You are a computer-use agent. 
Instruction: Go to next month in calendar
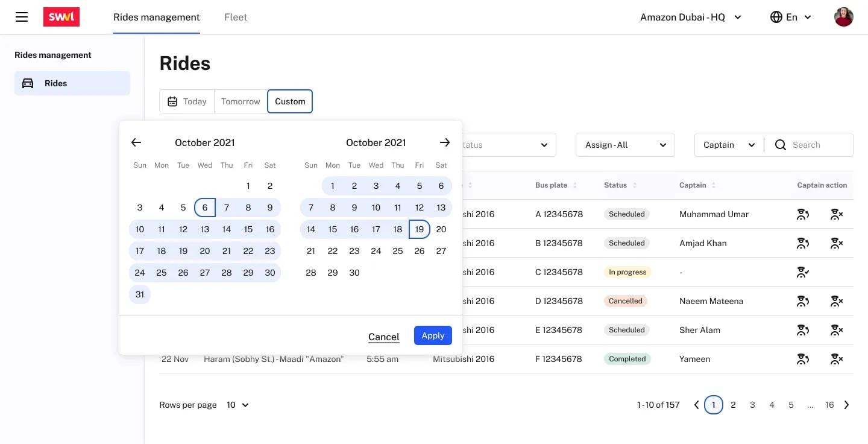(x=445, y=142)
